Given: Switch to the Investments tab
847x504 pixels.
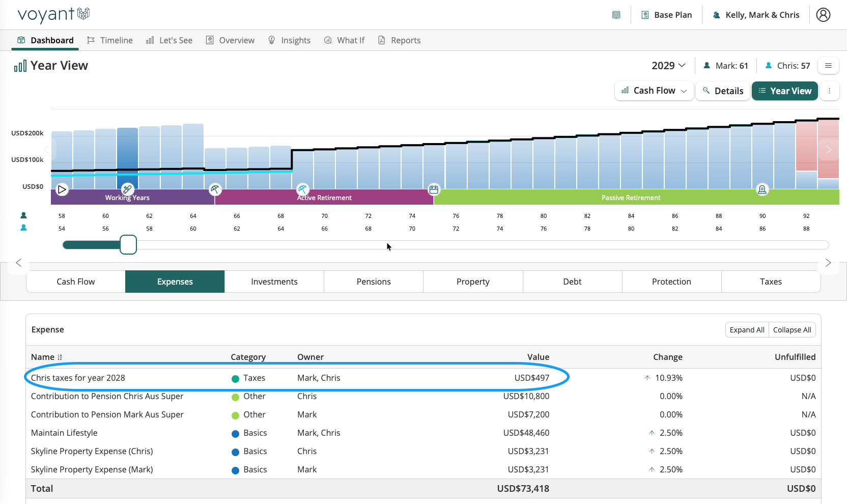Looking at the screenshot, I should [274, 282].
